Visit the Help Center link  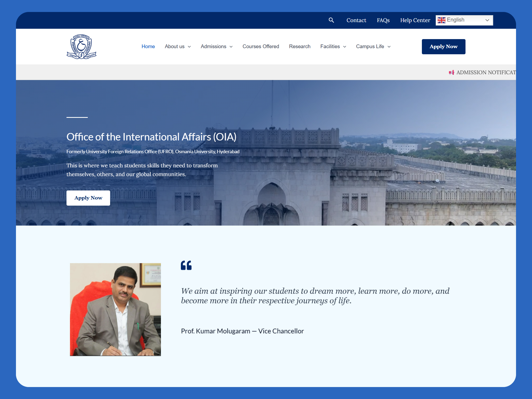(415, 20)
